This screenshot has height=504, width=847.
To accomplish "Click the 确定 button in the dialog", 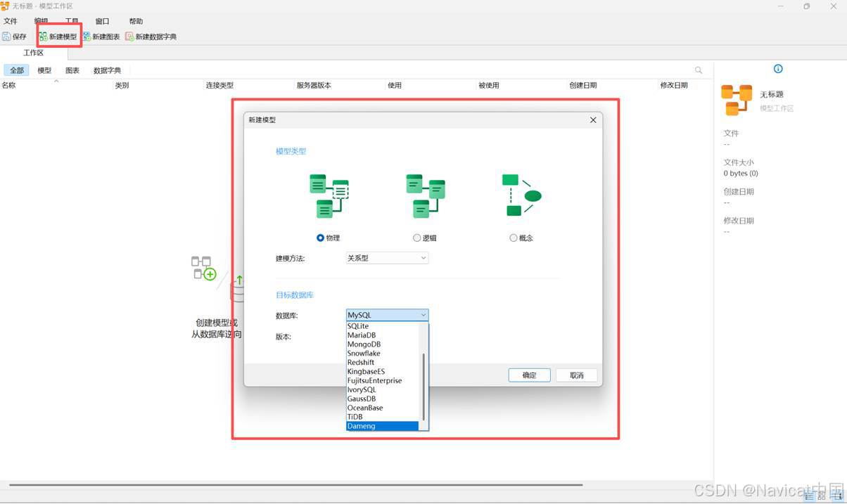I will click(x=529, y=375).
